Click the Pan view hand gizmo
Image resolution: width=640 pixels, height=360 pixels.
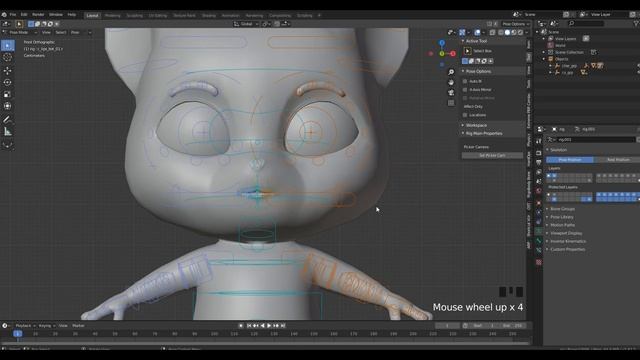coord(451,82)
